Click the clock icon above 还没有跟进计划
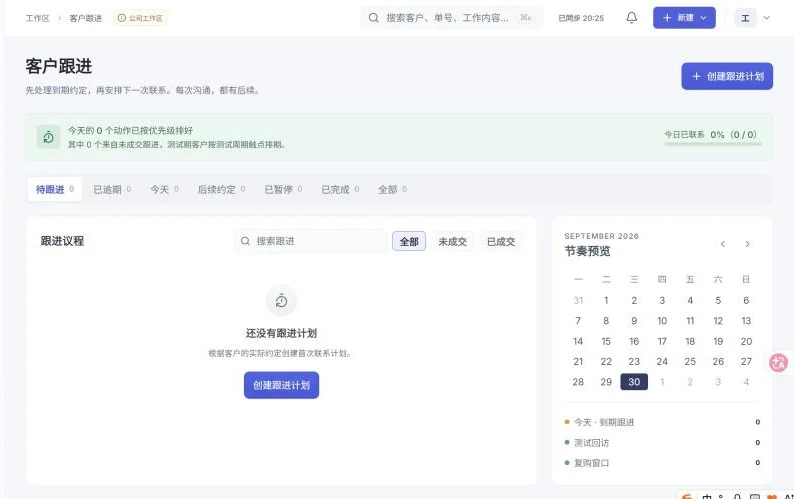The image size is (794, 499). tap(282, 301)
